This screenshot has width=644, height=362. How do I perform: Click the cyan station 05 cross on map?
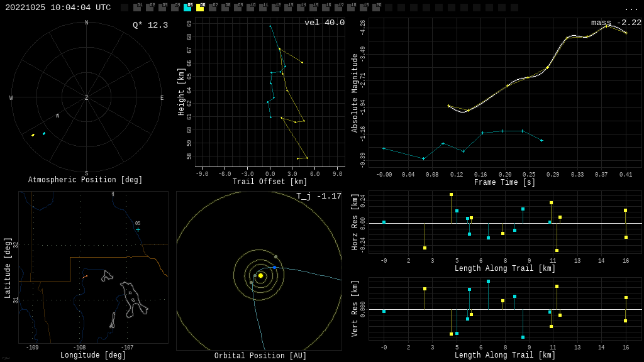tap(138, 229)
